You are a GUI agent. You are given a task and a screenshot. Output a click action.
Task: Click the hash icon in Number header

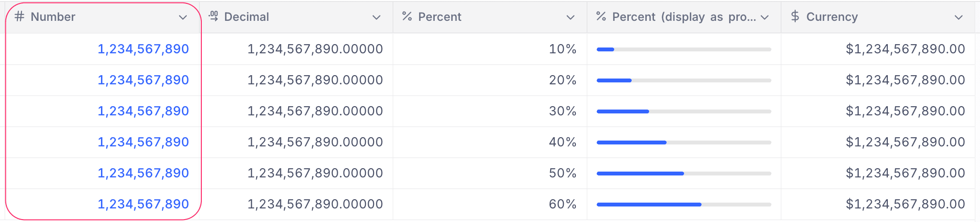19,17
